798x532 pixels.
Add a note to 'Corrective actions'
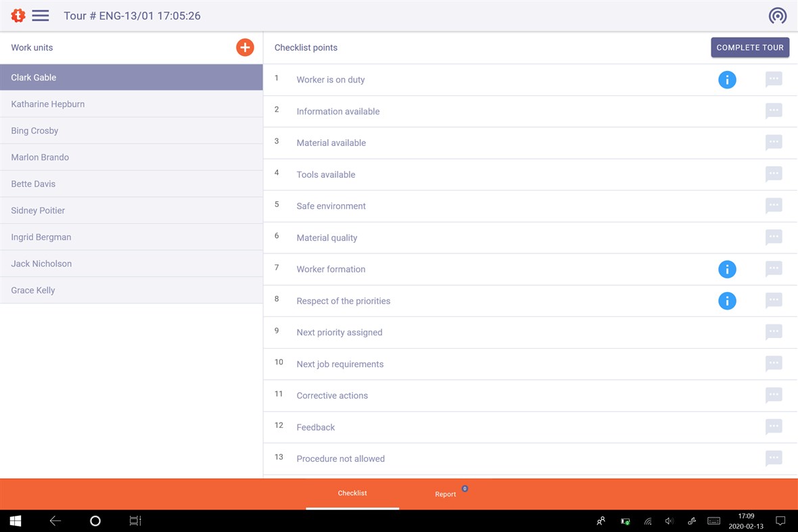[x=773, y=395]
